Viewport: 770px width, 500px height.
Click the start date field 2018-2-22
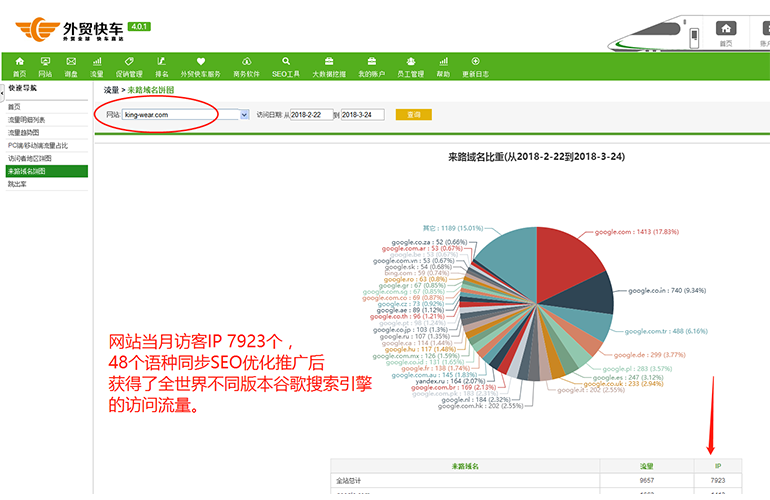[x=310, y=115]
